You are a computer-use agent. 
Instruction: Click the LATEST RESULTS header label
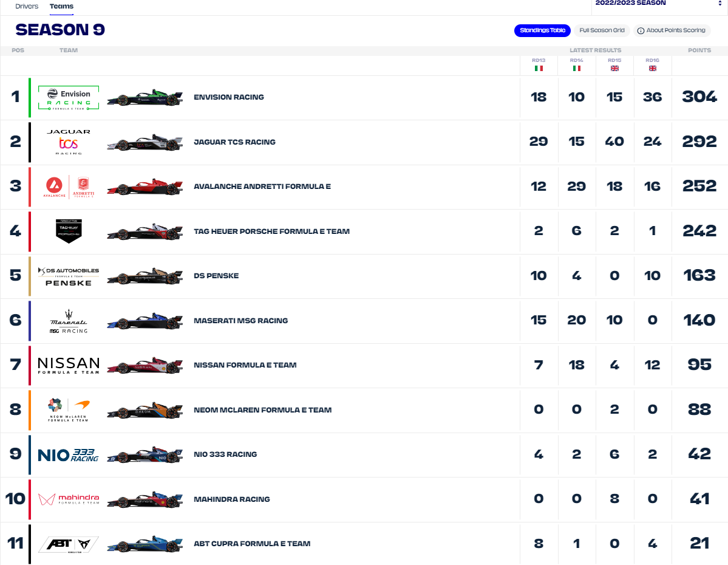click(595, 50)
